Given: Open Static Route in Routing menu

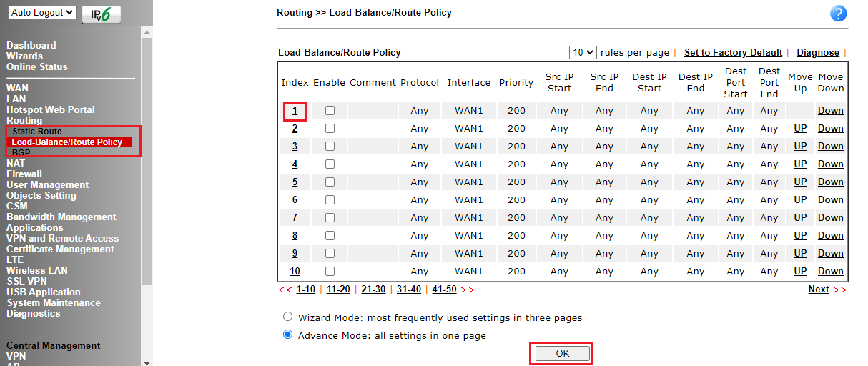Looking at the screenshot, I should pos(37,132).
